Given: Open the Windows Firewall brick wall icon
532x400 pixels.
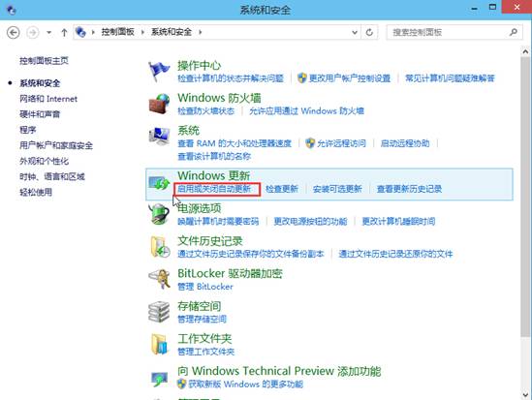Looking at the screenshot, I should point(159,104).
